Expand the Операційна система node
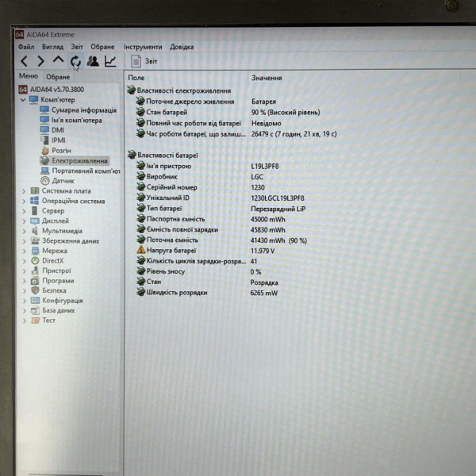Image resolution: width=476 pixels, height=476 pixels. click(24, 202)
